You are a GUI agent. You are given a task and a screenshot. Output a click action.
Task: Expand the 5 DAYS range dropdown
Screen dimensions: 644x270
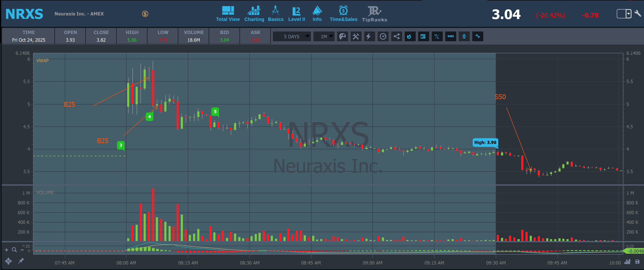[292, 37]
